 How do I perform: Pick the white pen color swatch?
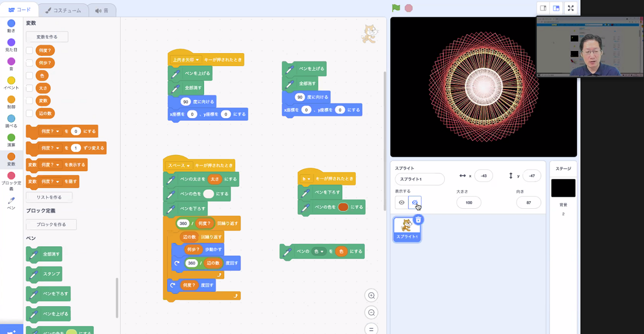click(x=209, y=194)
